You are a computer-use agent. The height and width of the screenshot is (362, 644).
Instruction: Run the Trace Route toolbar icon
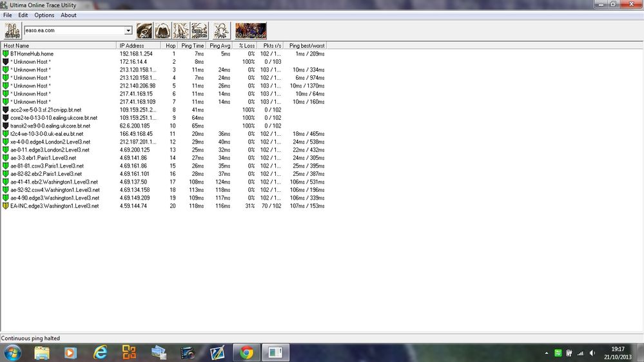click(x=200, y=31)
